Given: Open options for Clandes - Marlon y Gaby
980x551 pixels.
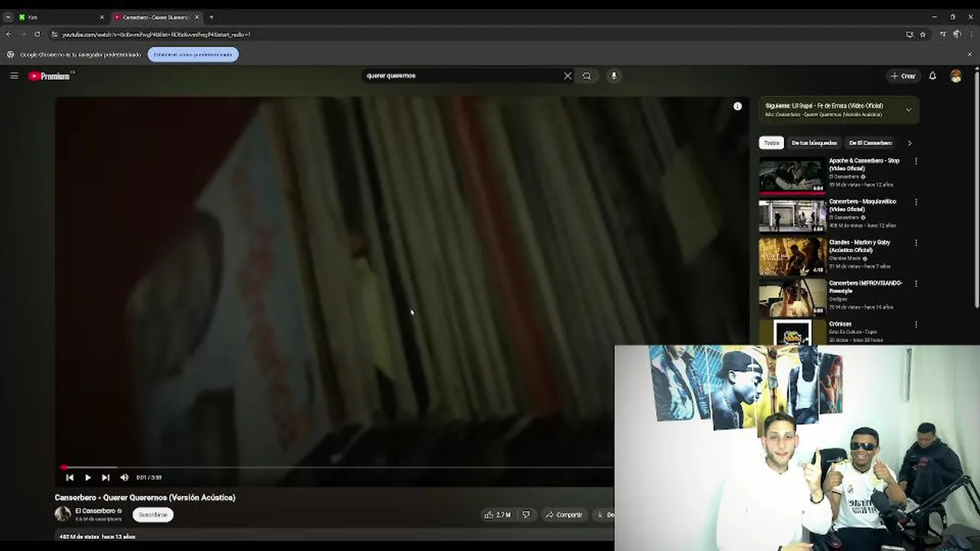Looking at the screenshot, I should (x=916, y=243).
